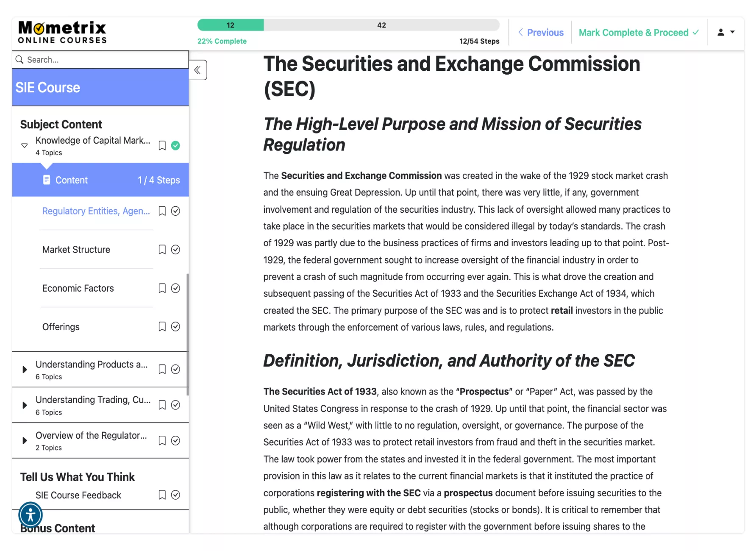Screen dimensions: 756x551
Task: Click the course progress bar
Action: click(348, 25)
